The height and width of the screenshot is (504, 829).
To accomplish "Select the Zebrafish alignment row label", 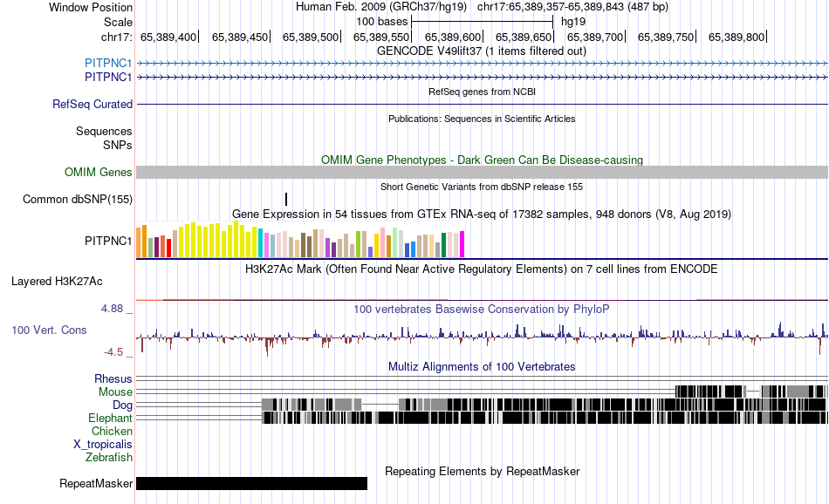I will (x=109, y=458).
